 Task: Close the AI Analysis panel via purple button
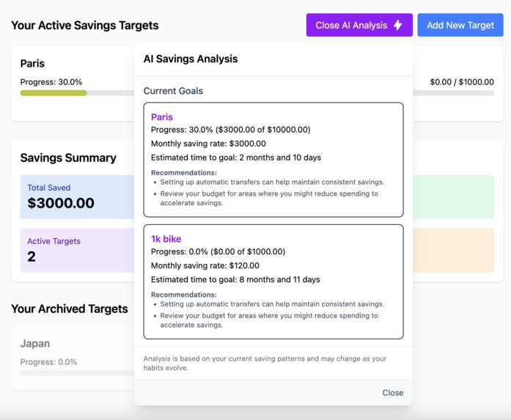[359, 25]
